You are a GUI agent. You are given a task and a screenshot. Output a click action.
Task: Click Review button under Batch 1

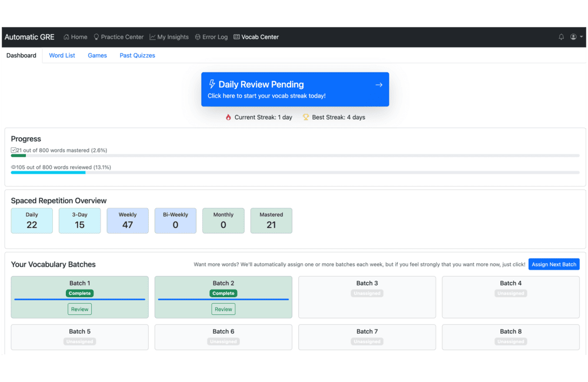79,309
